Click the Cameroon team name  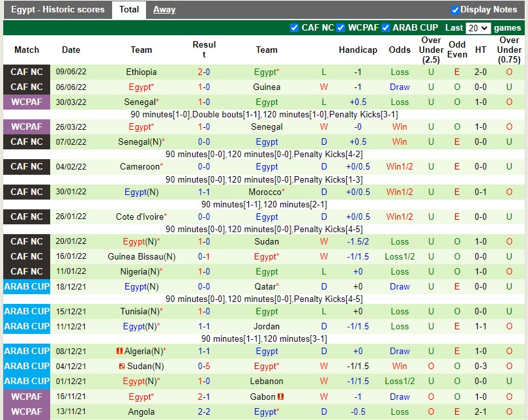139,167
